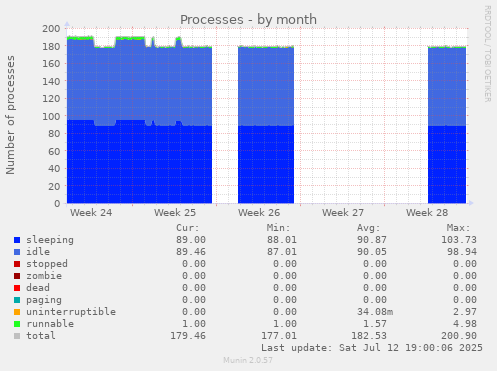Screen dimensions: 497x371
Task: Click total average value 182.53
Action: coord(369,336)
